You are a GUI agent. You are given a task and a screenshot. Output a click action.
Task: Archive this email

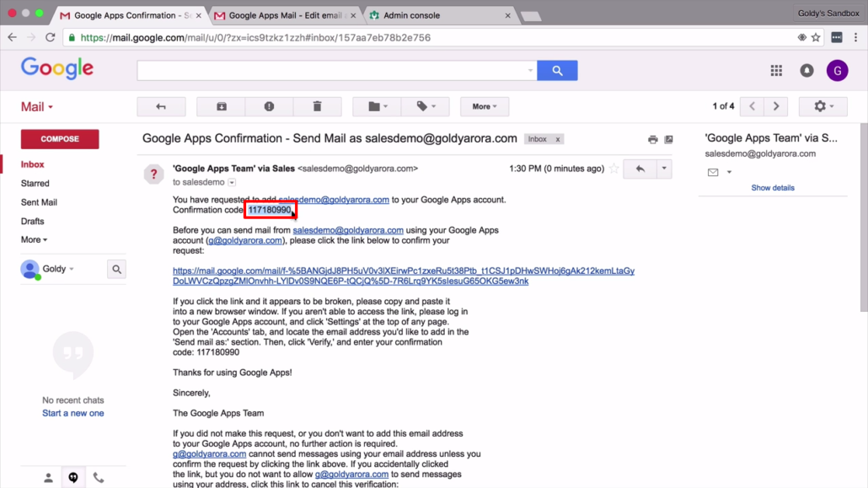[222, 106]
